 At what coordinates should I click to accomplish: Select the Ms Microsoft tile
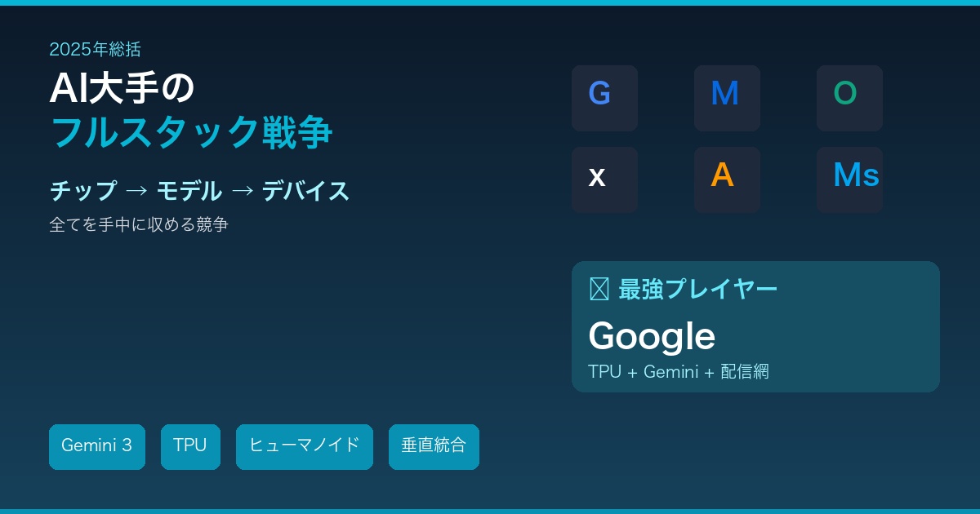click(849, 179)
